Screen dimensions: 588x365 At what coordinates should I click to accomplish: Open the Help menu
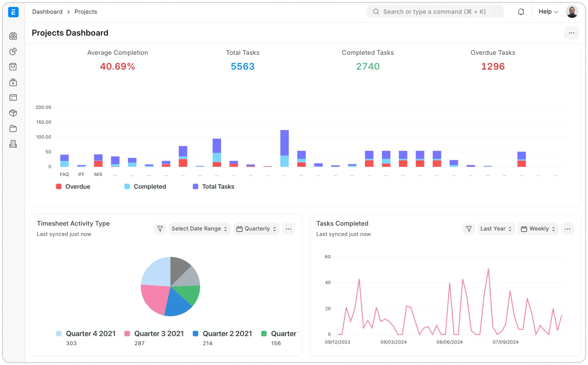click(x=548, y=11)
